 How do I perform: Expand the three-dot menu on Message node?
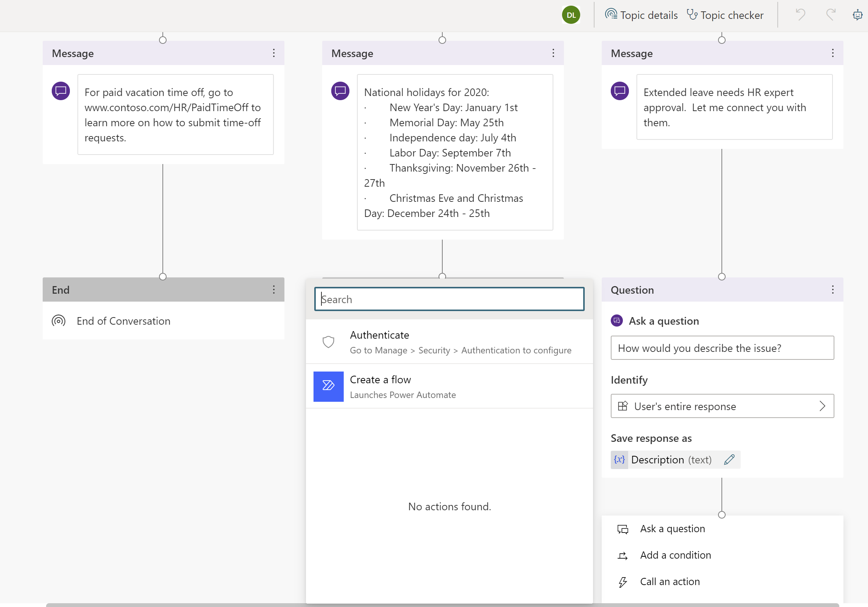pyautogui.click(x=274, y=53)
